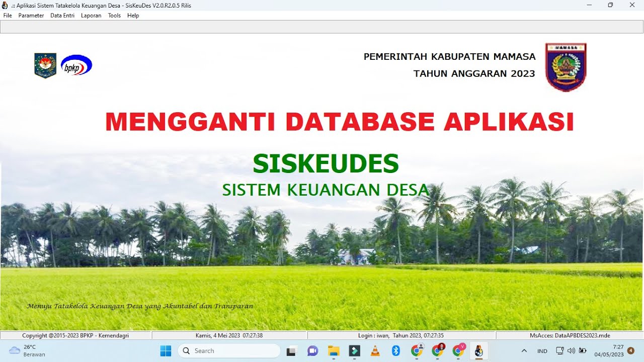Open third Chrome profile with V badge

pyautogui.click(x=459, y=350)
